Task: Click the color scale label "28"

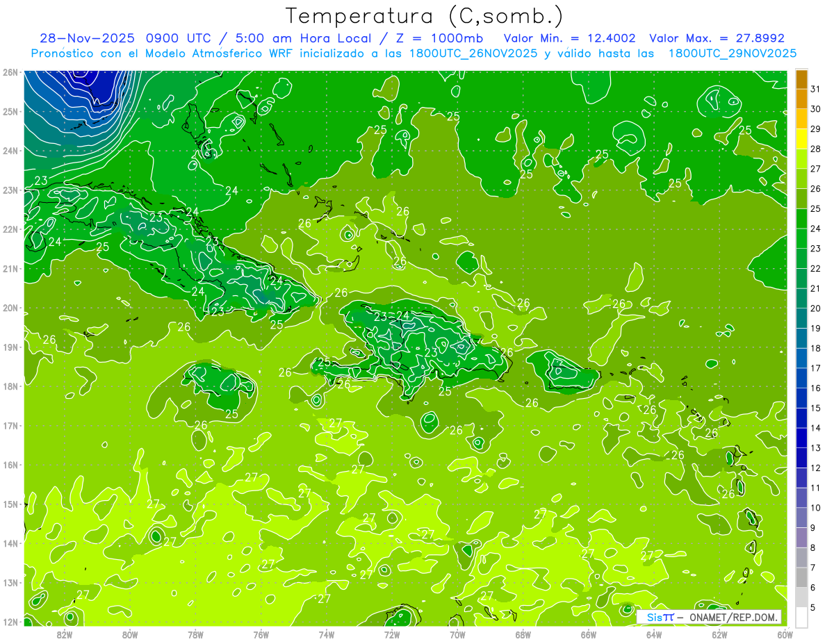Action: [x=816, y=149]
